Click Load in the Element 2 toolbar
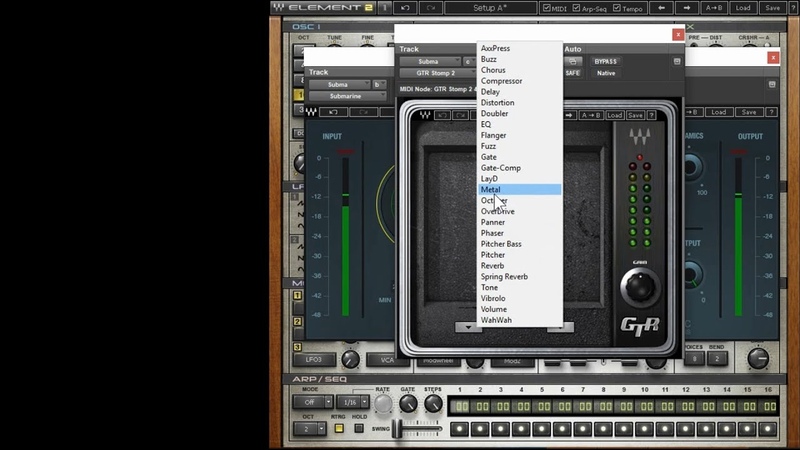Viewport: 800px width, 450px height. pyautogui.click(x=743, y=8)
